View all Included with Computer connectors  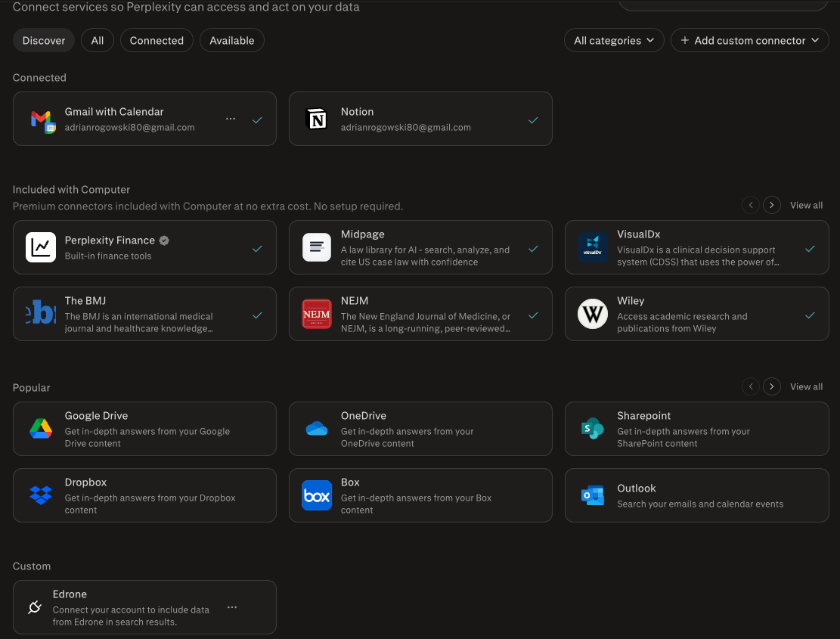(x=806, y=205)
